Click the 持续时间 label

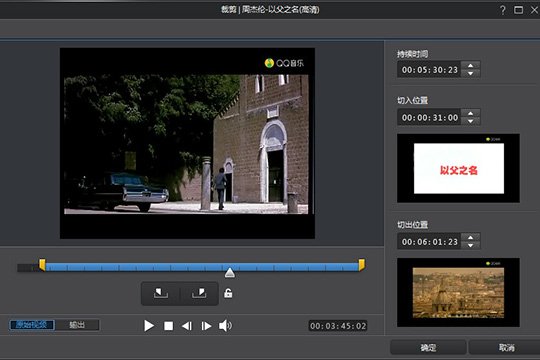(x=413, y=54)
